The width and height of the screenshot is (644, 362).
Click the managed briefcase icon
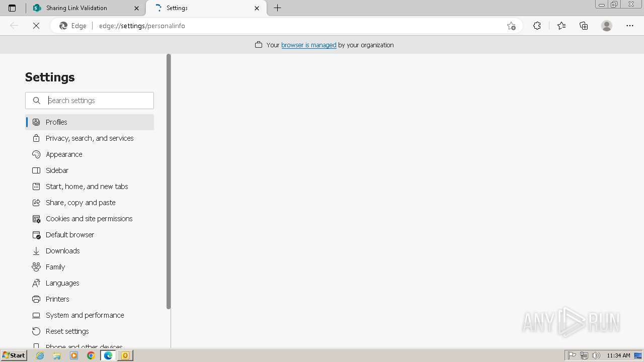click(x=259, y=45)
